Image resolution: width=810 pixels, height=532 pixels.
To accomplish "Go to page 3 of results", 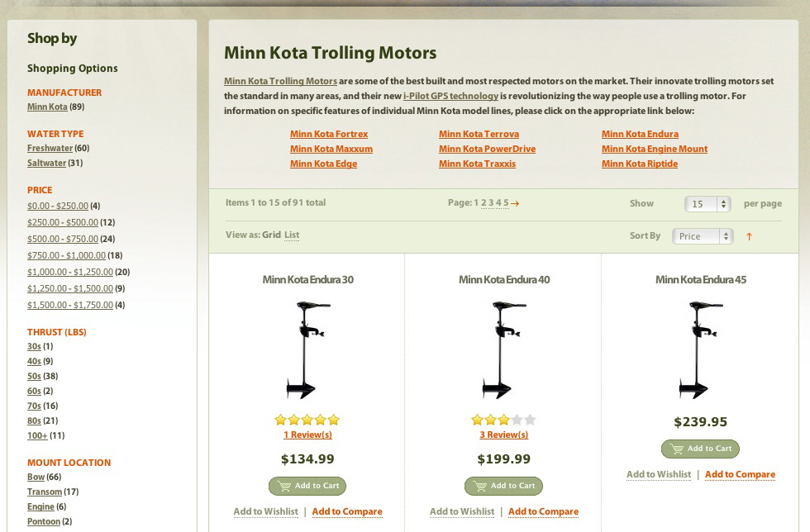I will tap(491, 202).
